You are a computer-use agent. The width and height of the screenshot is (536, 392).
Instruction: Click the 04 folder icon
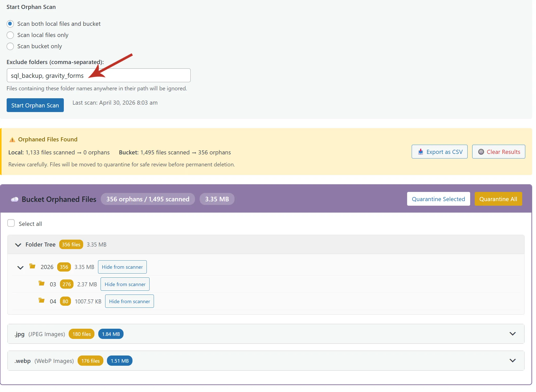pos(42,300)
